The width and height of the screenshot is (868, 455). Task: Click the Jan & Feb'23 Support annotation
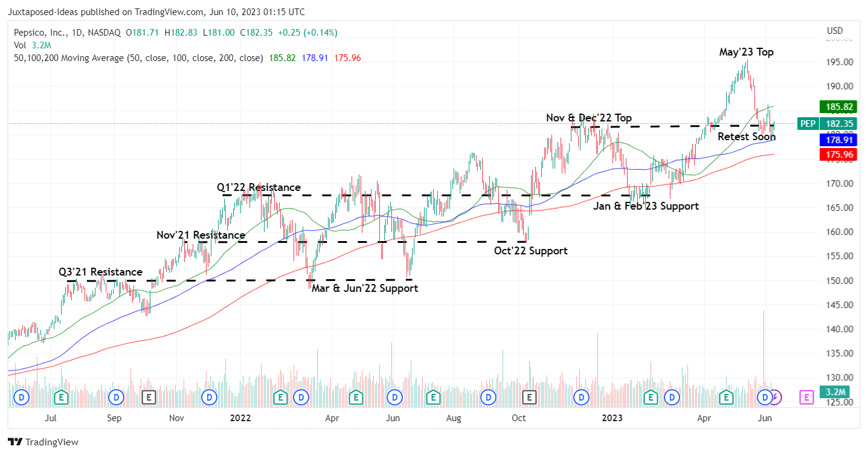pyautogui.click(x=646, y=206)
